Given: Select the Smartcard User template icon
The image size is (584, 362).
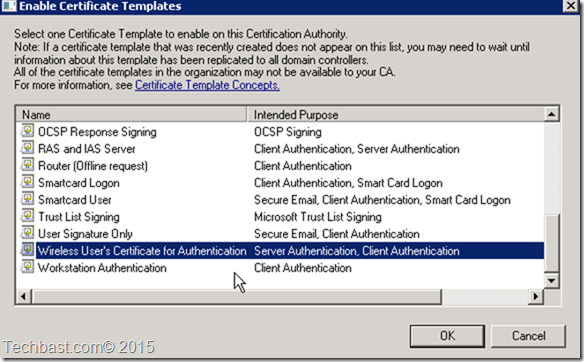Looking at the screenshot, I should 28,199.
